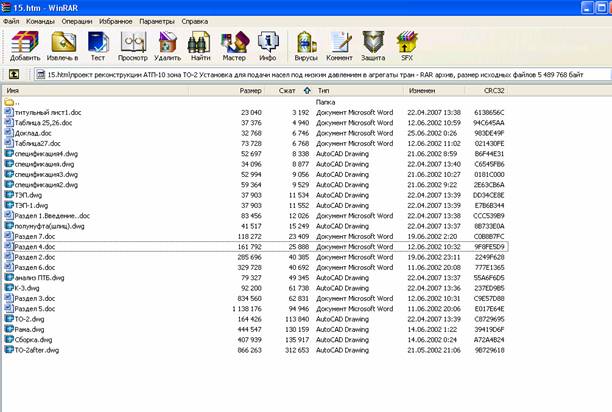Click the icon of К-3.dwg
This screenshot has height=412, width=612.
point(9,288)
